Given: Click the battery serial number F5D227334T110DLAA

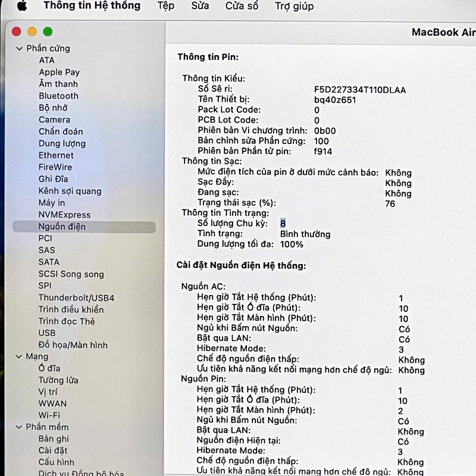Looking at the screenshot, I should click(360, 90).
